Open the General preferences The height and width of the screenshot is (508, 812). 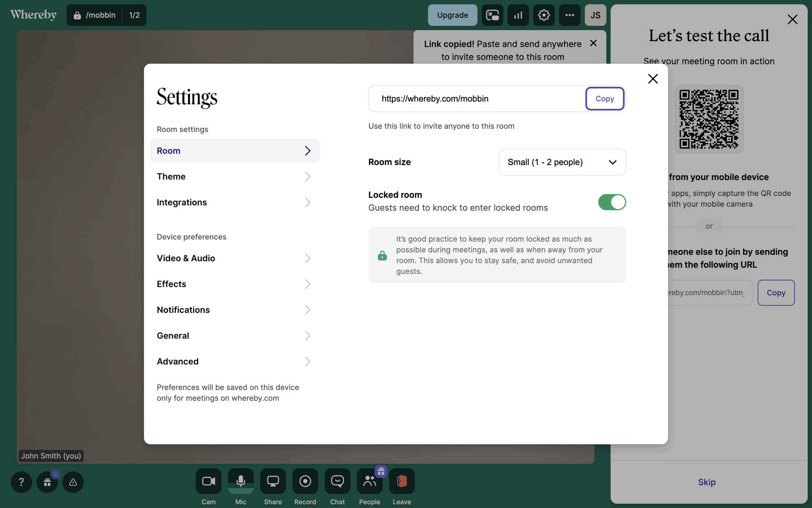click(x=235, y=336)
